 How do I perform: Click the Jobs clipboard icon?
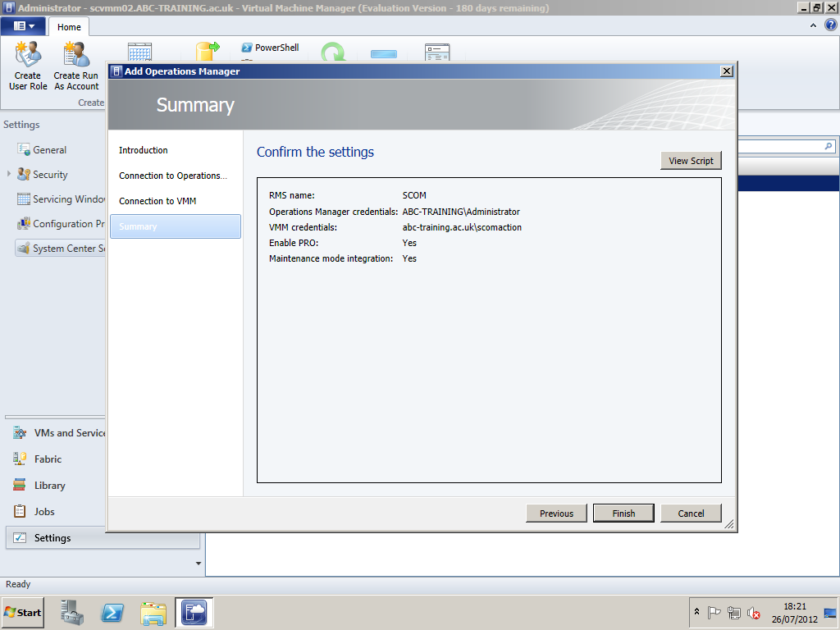(20, 512)
